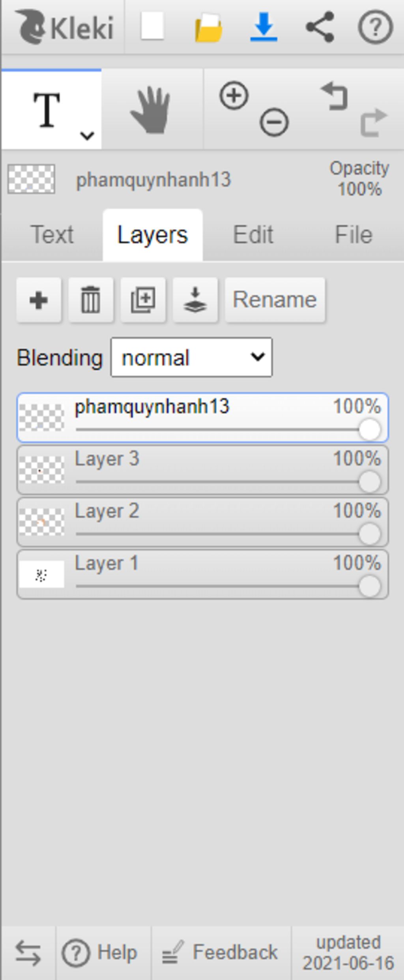This screenshot has width=404, height=980.
Task: Flip the panel side with the swap arrows
Action: click(x=28, y=953)
